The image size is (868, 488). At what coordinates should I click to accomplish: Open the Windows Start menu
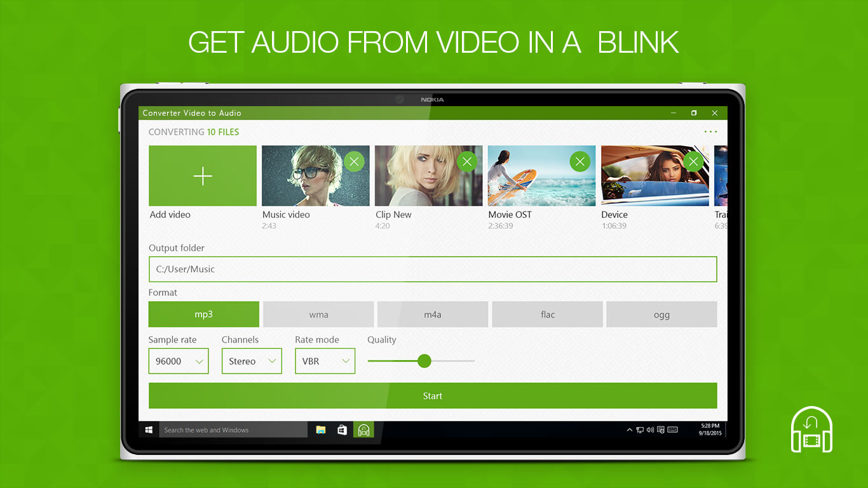coord(149,430)
